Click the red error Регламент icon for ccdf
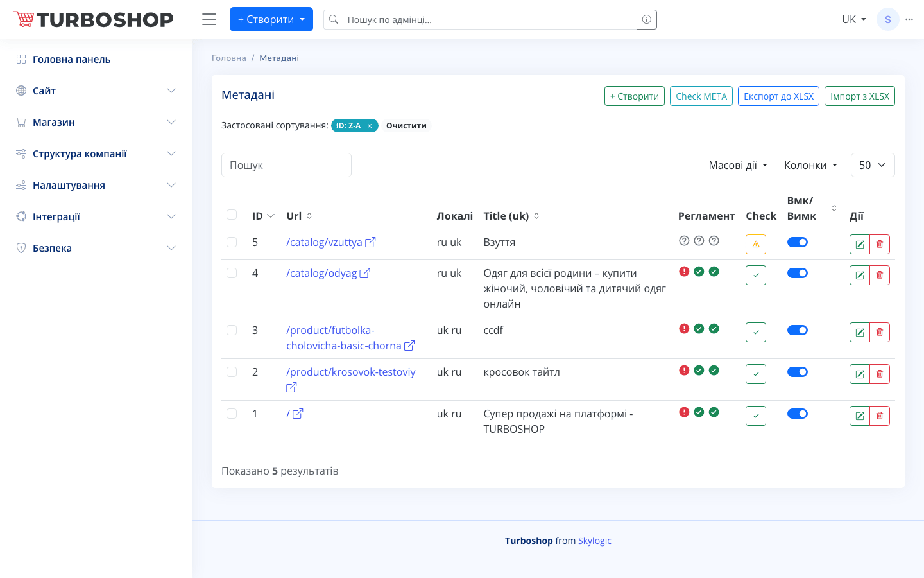The image size is (924, 578). [684, 329]
